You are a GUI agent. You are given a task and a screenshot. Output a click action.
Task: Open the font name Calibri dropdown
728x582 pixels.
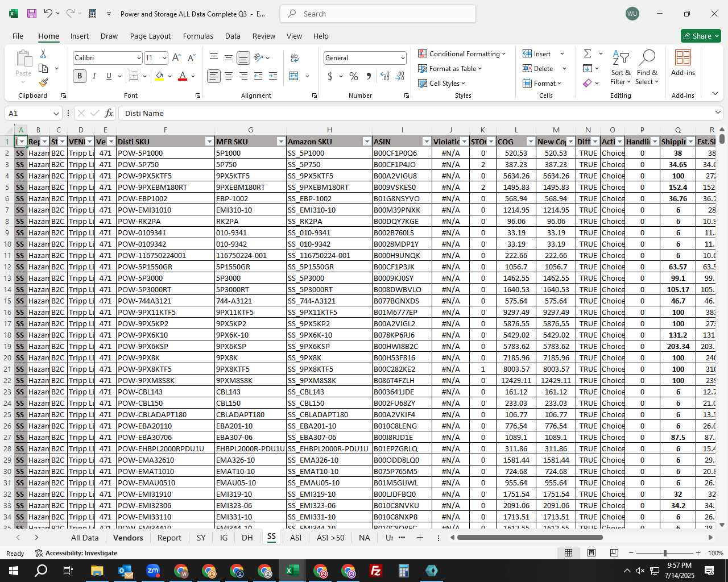click(x=138, y=58)
